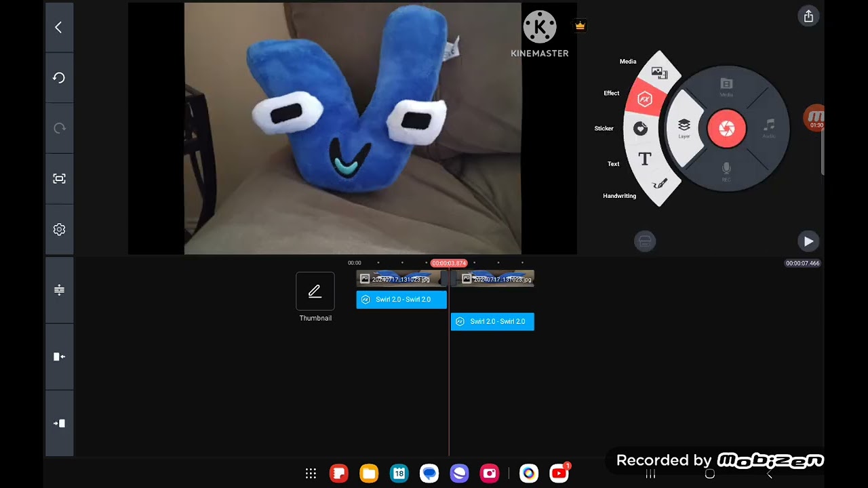Open the Sticker layer option
Screen dimensions: 868x488
tap(640, 129)
